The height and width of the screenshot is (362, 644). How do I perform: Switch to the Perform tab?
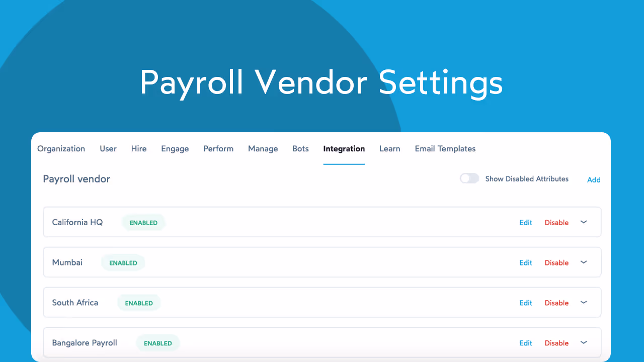[218, 149]
